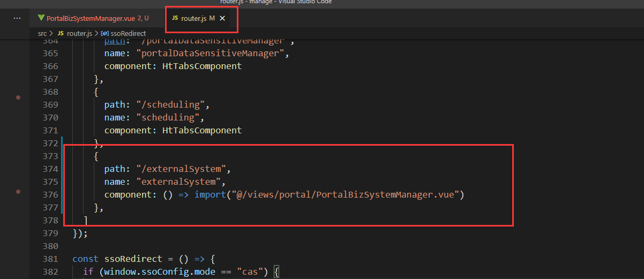Toggle the breakpoint dot at line 376
The width and height of the screenshot is (644, 279).
(x=18, y=191)
